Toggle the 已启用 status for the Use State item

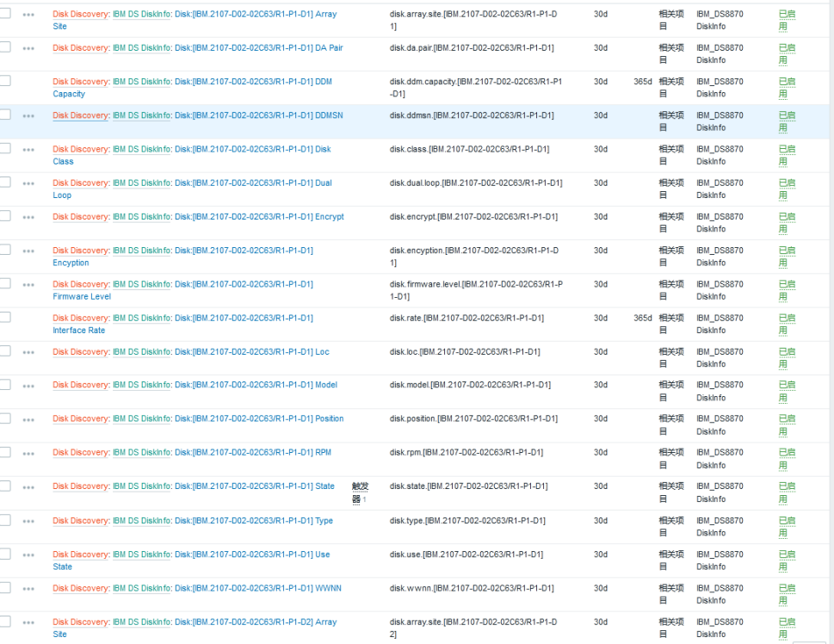(787, 560)
